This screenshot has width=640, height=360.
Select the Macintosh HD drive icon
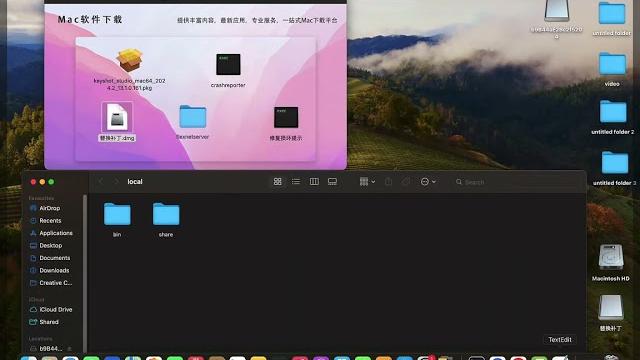(x=611, y=257)
